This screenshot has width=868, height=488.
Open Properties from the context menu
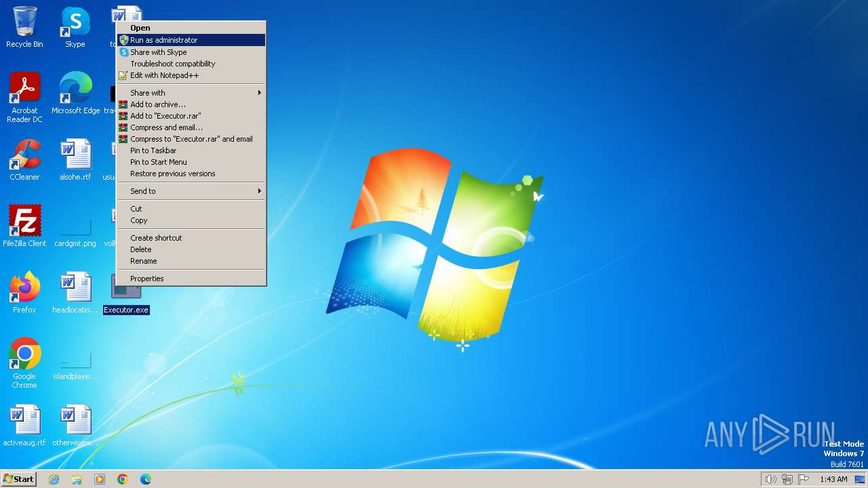191,279
